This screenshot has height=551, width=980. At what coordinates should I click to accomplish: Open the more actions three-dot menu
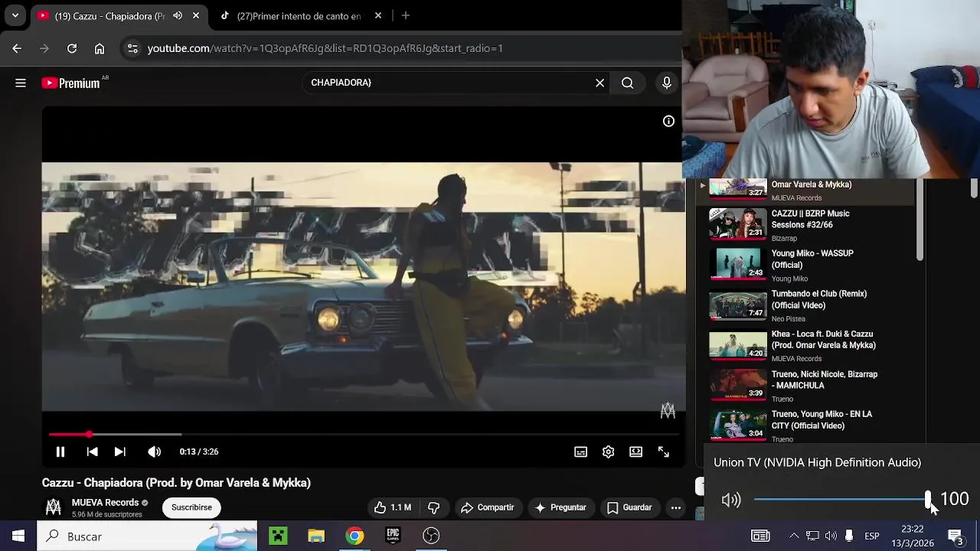point(675,507)
